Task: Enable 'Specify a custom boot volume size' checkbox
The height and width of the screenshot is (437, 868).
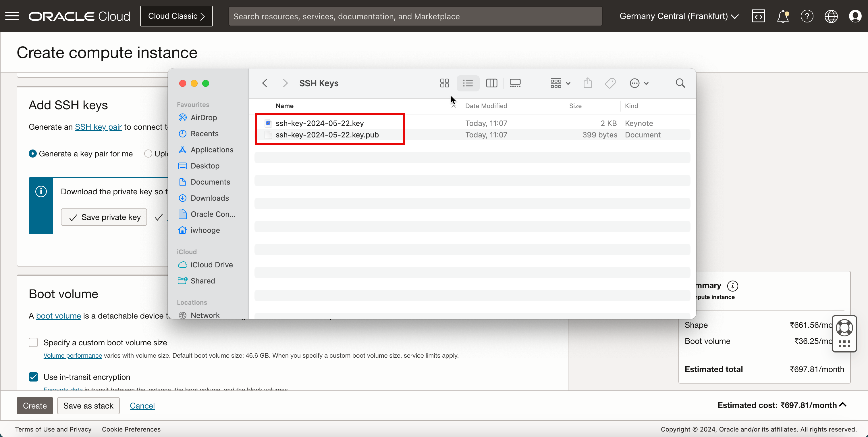Action: click(33, 342)
